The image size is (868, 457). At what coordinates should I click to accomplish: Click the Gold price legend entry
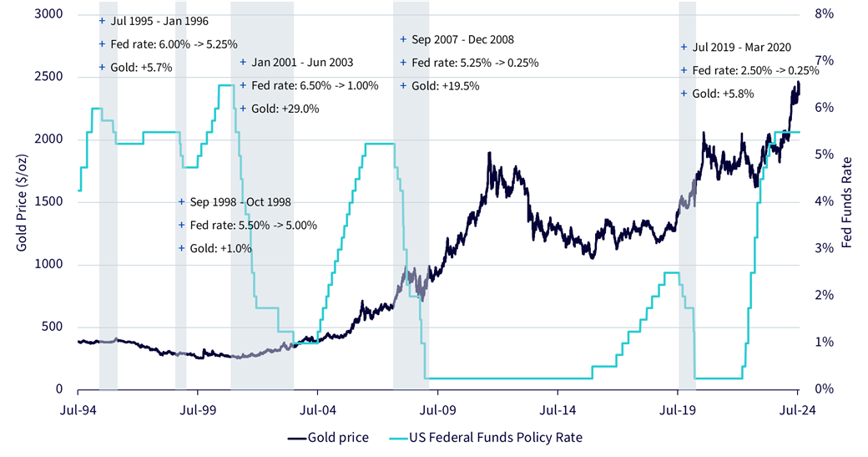pos(328,438)
